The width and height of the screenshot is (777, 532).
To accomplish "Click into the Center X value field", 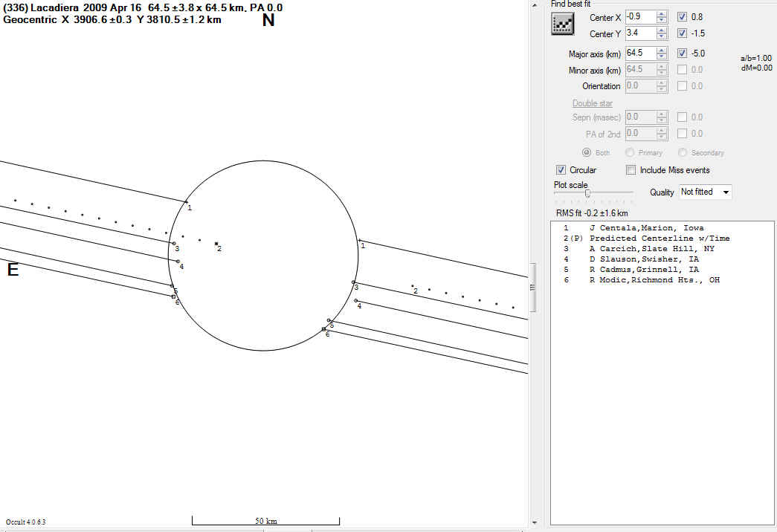I will click(x=639, y=16).
